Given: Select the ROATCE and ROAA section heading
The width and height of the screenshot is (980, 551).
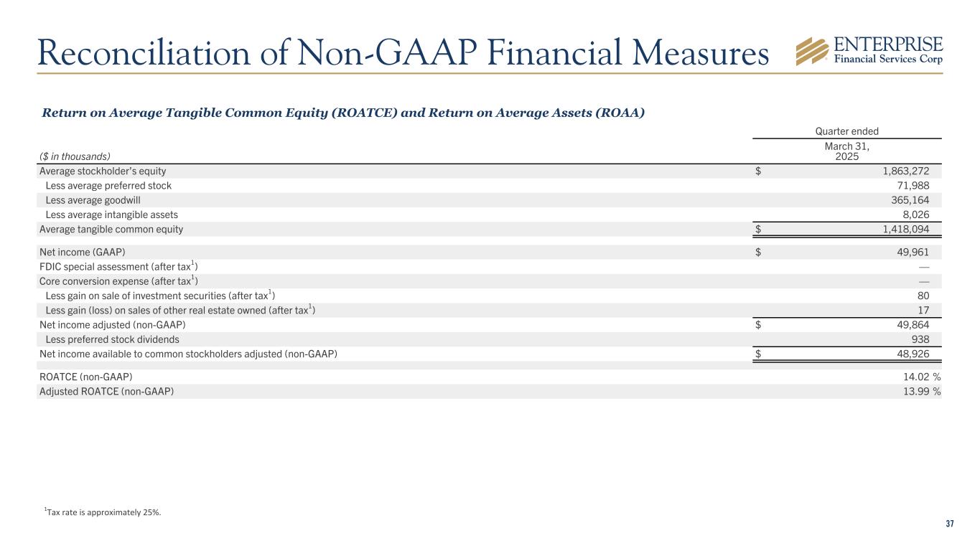Looking at the screenshot, I should [343, 113].
